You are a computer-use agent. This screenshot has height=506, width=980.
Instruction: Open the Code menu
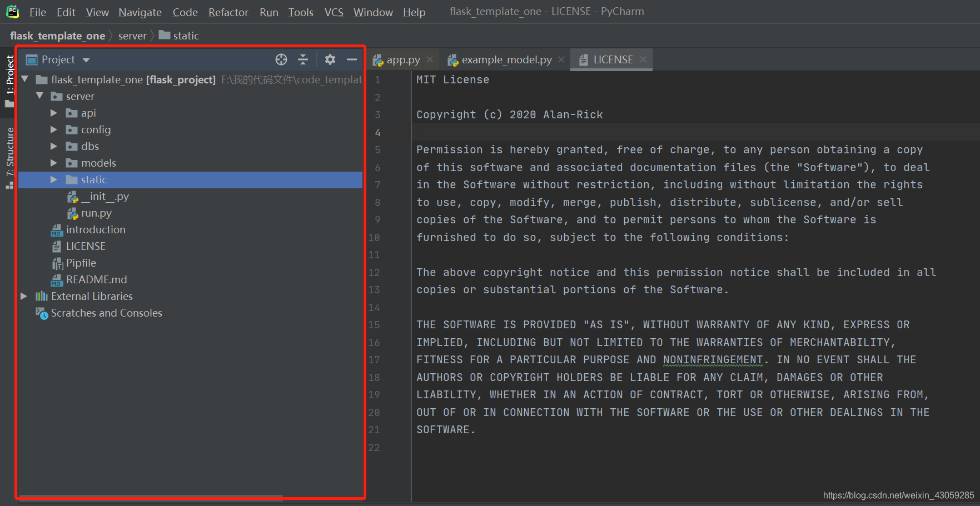(185, 12)
